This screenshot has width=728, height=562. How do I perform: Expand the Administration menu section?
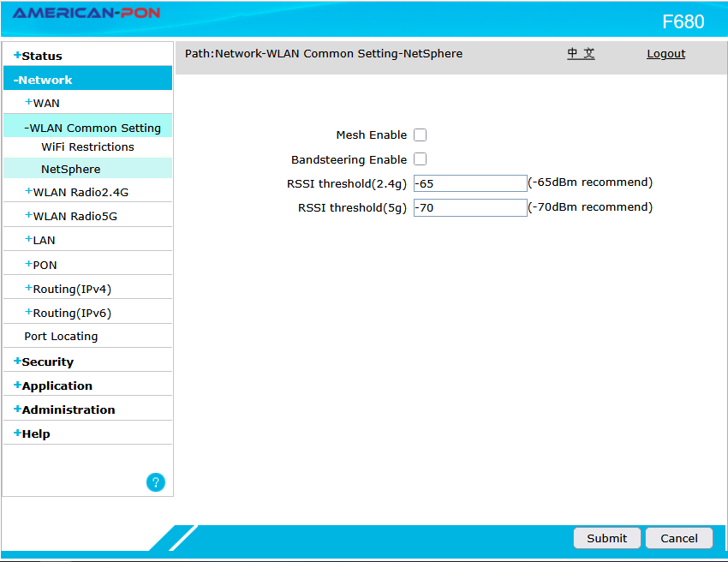(68, 410)
